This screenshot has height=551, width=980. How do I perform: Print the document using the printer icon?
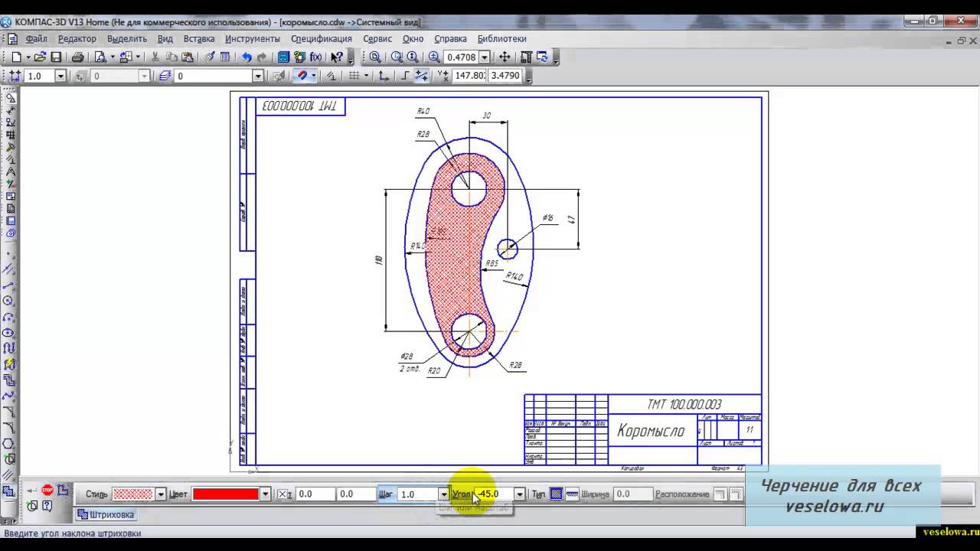tap(77, 57)
